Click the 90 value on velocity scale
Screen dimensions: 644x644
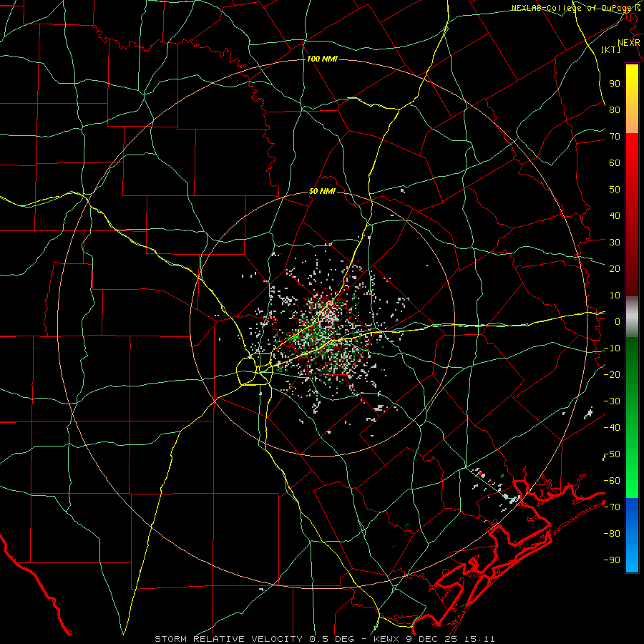[x=615, y=84]
